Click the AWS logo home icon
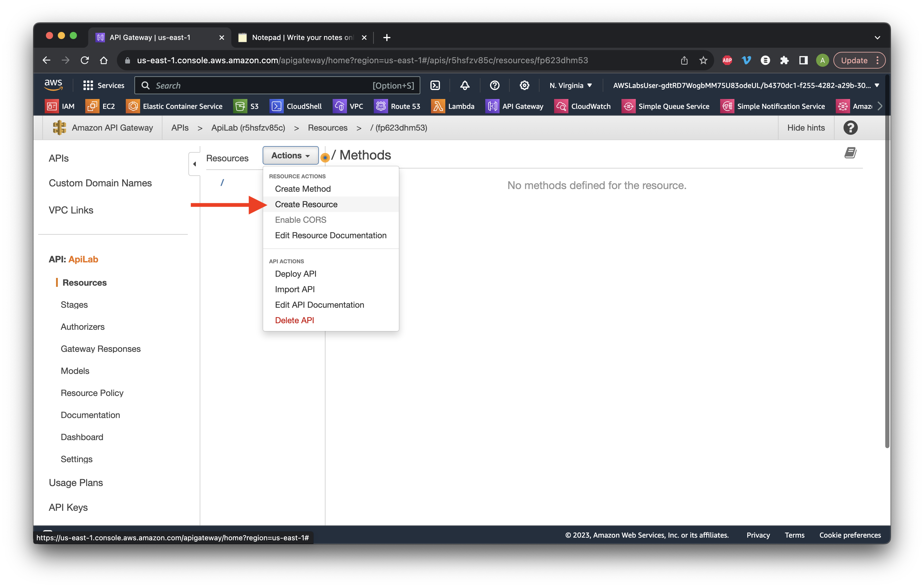 53,85
